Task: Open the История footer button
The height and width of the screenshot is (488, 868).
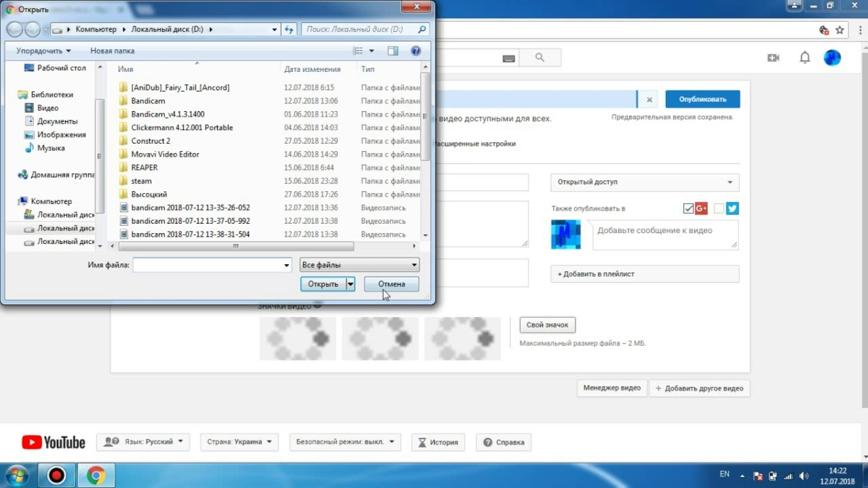Action: pos(438,442)
